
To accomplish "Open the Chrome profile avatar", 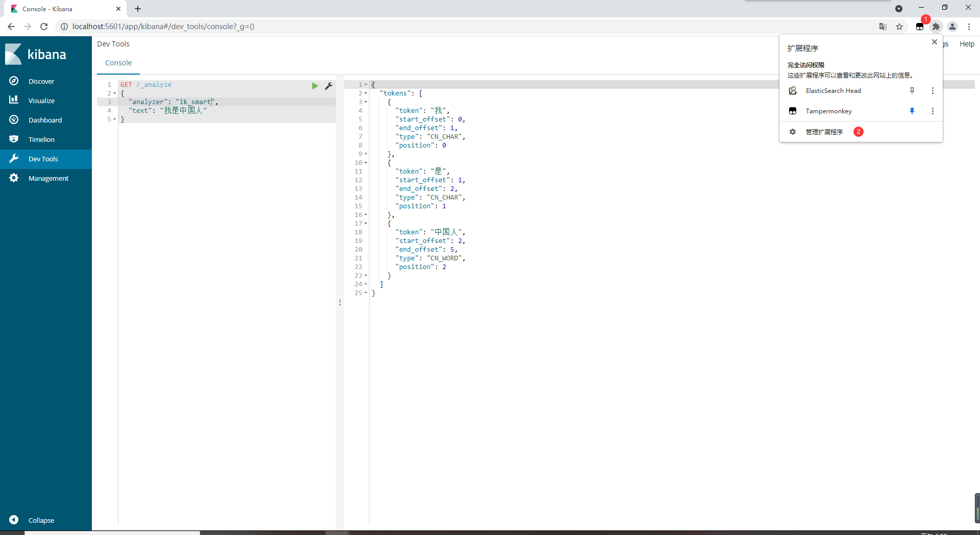I will tap(952, 27).
